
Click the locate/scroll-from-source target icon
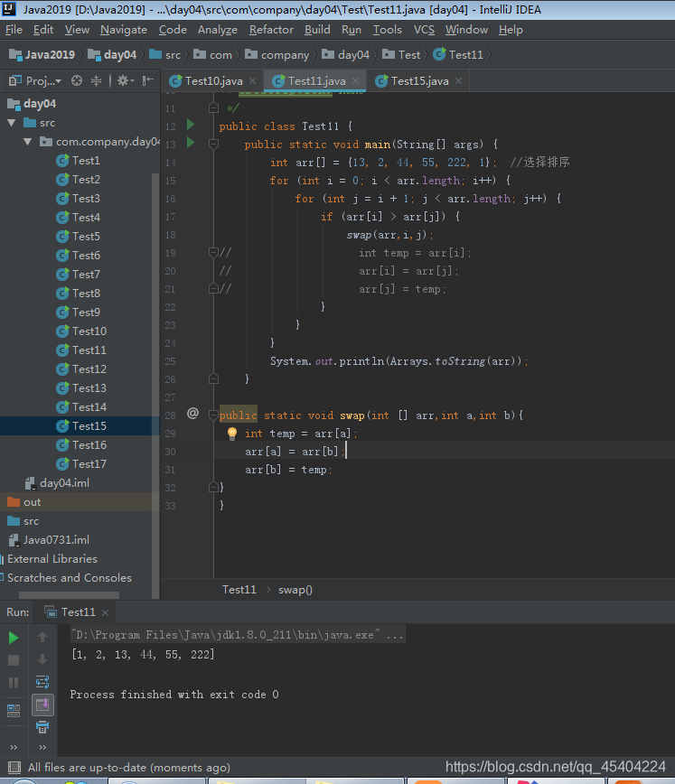pyautogui.click(x=77, y=80)
